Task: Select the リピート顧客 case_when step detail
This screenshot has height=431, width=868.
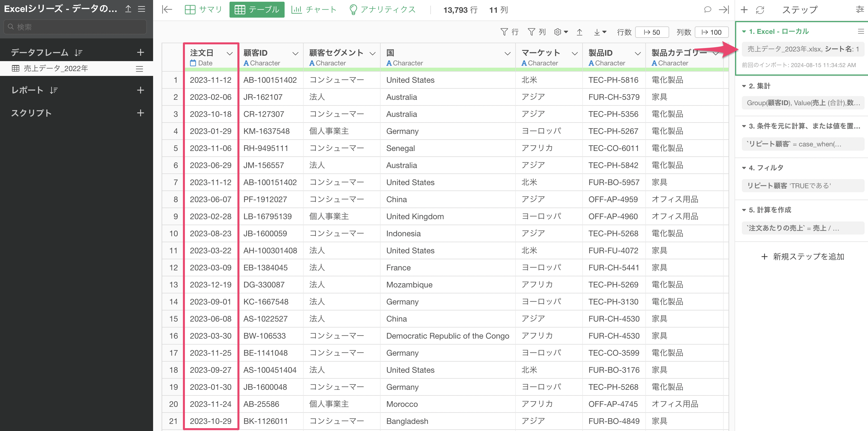Action: coord(803,144)
